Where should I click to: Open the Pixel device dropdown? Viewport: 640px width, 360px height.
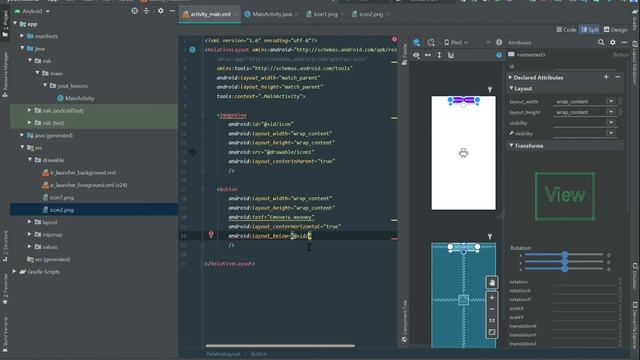coord(456,42)
